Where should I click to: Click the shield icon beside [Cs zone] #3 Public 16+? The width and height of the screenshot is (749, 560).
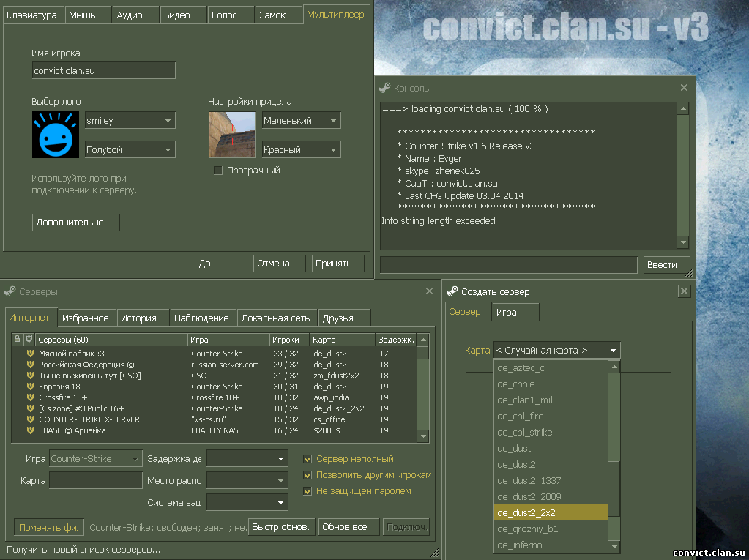tap(30, 408)
